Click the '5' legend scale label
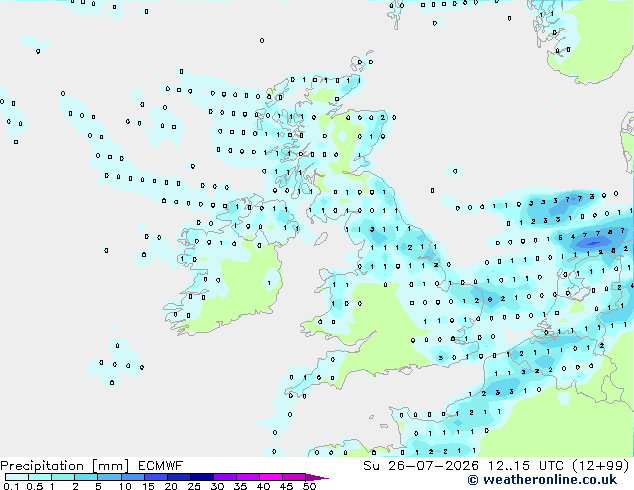Screen dimensions: 634x490 pyautogui.click(x=98, y=486)
